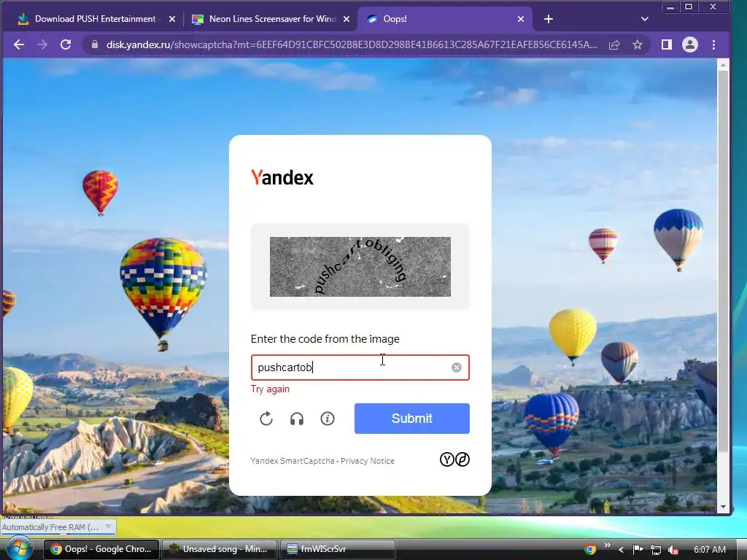Open the Chrome profile menu
This screenshot has height=560, width=747.
point(690,44)
